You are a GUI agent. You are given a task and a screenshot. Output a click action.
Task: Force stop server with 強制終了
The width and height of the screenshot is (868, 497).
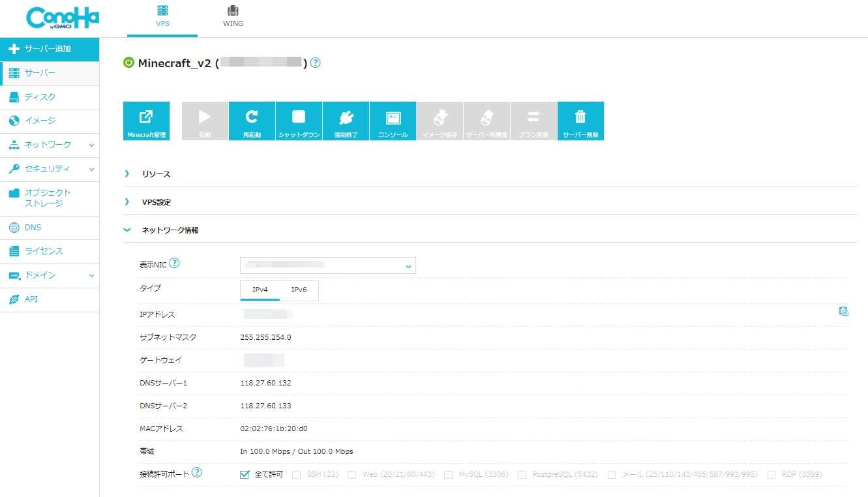[x=346, y=121]
